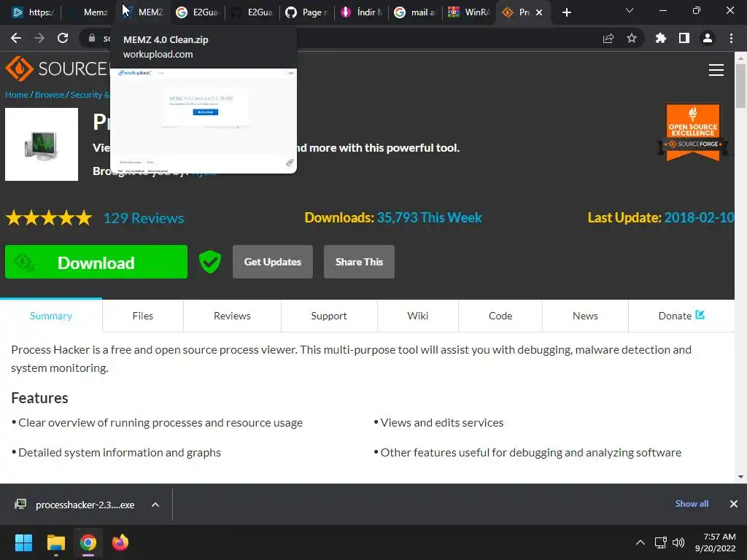The width and height of the screenshot is (747, 560).
Task: Go back with the browser back arrow
Action: coord(16,38)
